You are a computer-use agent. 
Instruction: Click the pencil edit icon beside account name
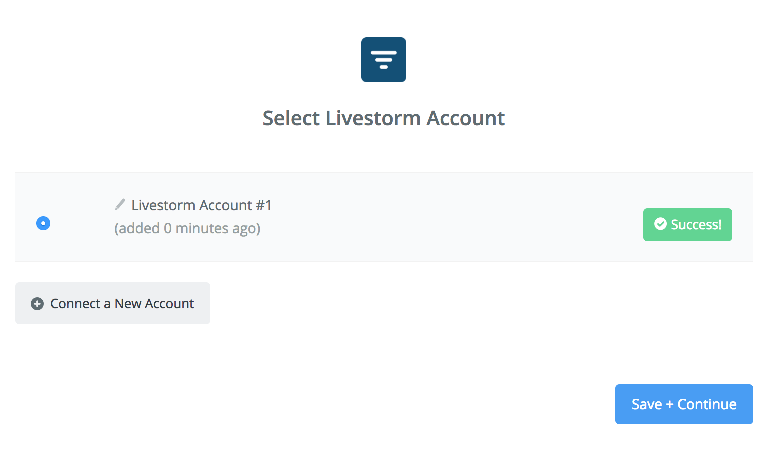pyautogui.click(x=120, y=204)
